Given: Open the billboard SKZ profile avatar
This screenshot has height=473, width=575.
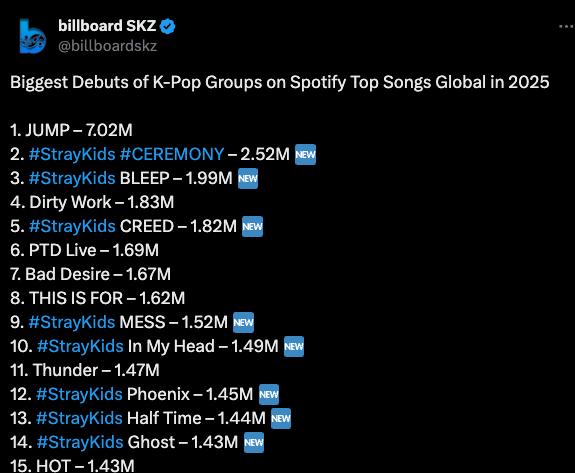Looking at the screenshot, I should [33, 36].
